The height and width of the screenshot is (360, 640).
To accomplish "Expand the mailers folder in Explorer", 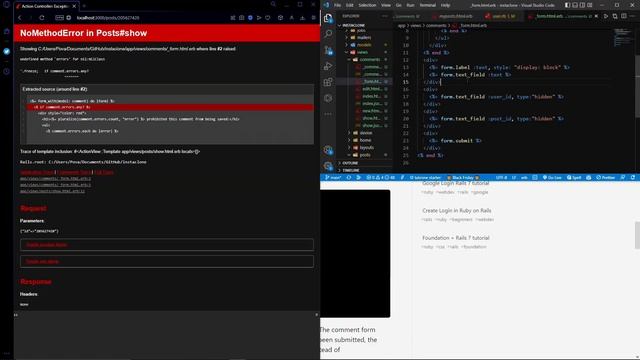I will point(364,38).
